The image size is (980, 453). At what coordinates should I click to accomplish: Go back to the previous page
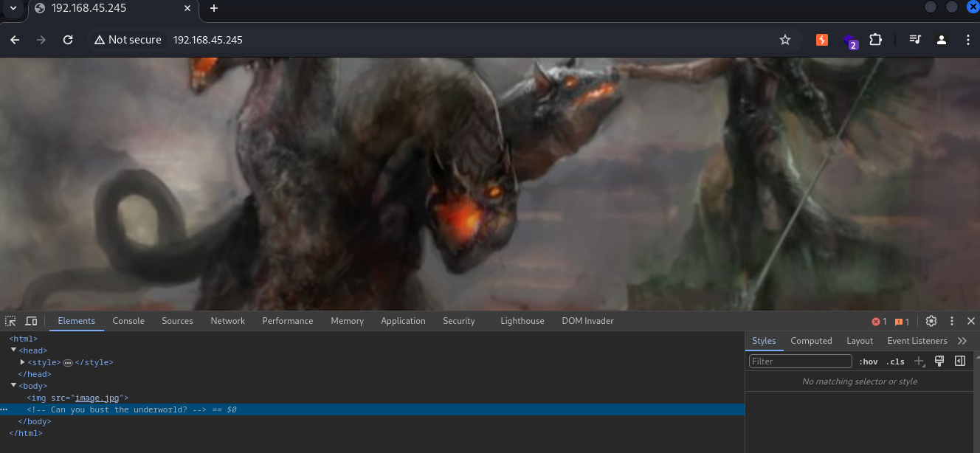[x=15, y=40]
